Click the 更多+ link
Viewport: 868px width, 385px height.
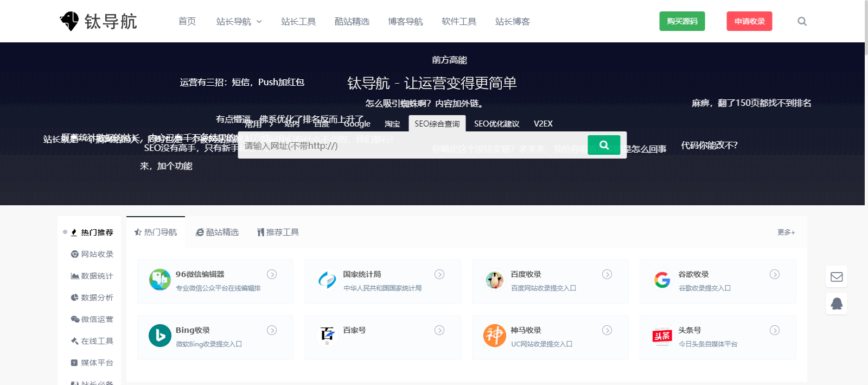(x=786, y=232)
